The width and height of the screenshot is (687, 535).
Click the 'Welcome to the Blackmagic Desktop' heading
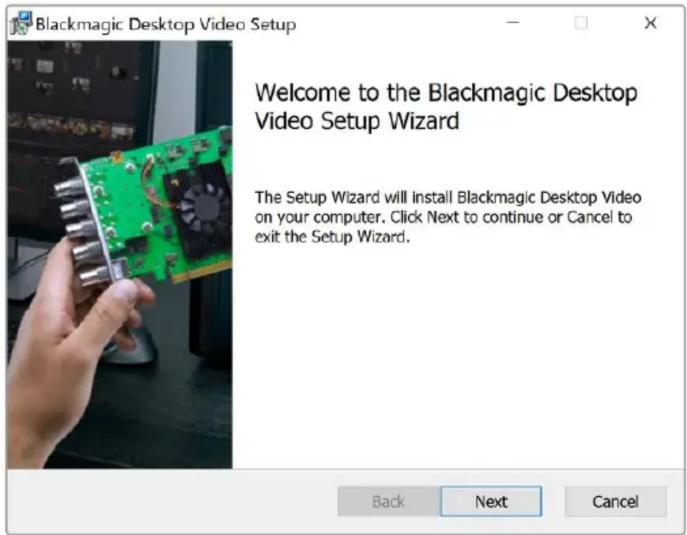click(x=446, y=106)
